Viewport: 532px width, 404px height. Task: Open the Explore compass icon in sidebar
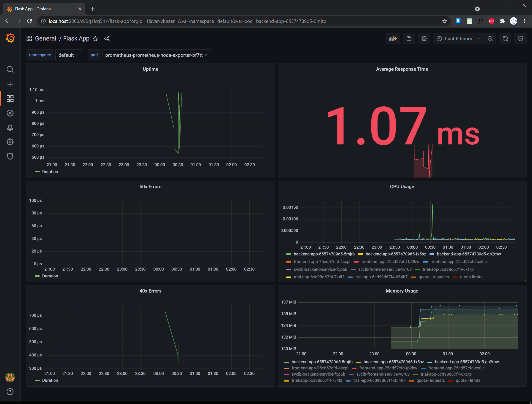pos(10,113)
